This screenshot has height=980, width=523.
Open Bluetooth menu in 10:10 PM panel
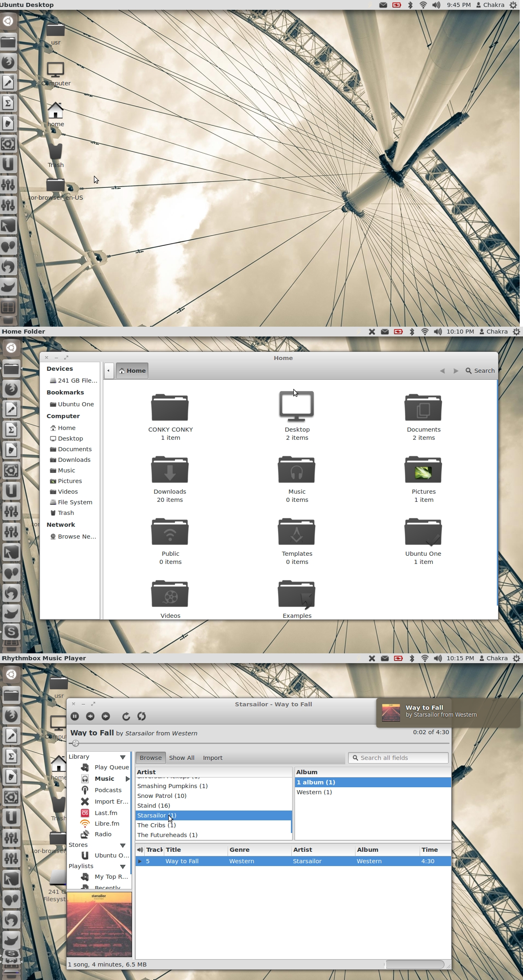pyautogui.click(x=412, y=332)
